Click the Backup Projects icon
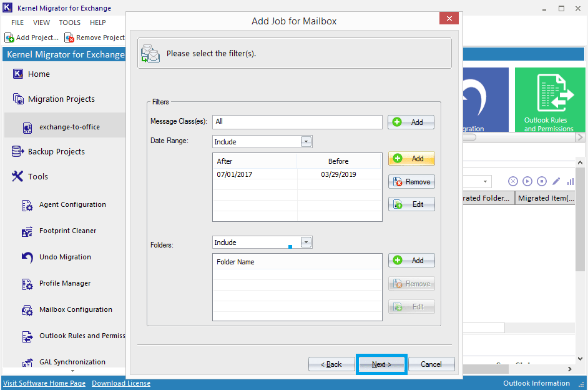 pyautogui.click(x=17, y=151)
